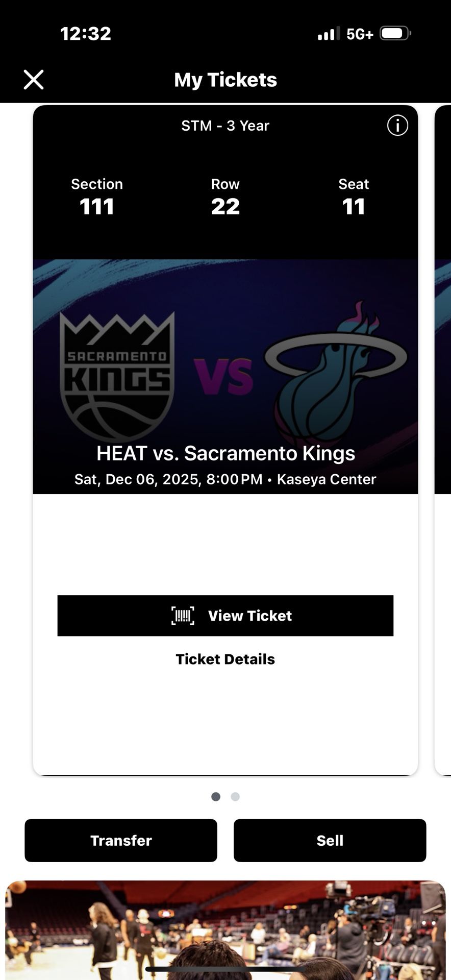Open Ticket Details
Image resolution: width=451 pixels, height=980 pixels.
tap(225, 659)
